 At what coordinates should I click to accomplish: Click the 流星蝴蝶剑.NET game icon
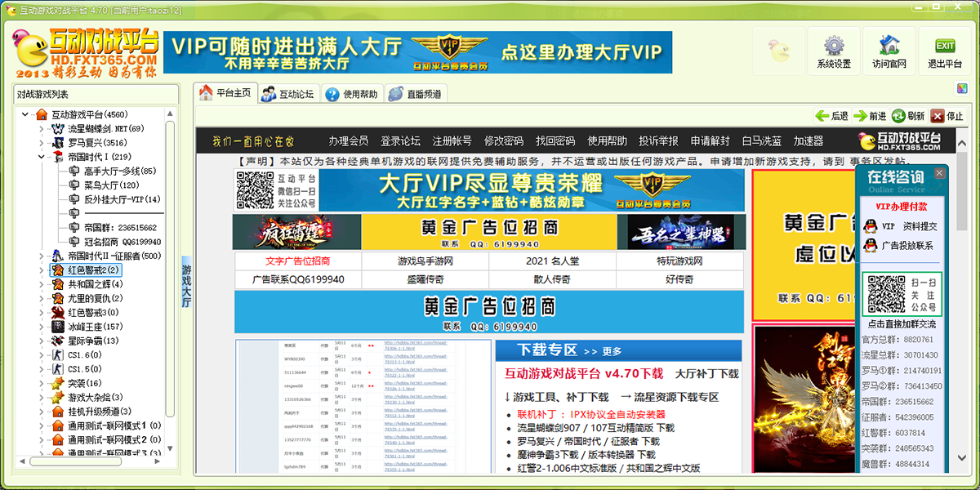point(58,129)
